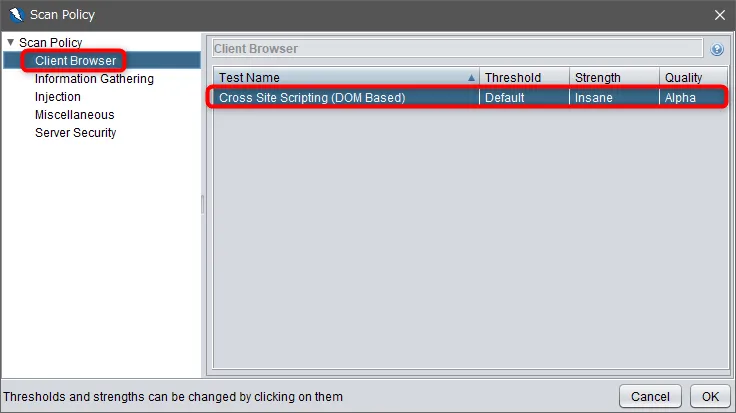Open help via the blue question mark icon
Viewport: 736px width, 413px height.
tap(717, 49)
